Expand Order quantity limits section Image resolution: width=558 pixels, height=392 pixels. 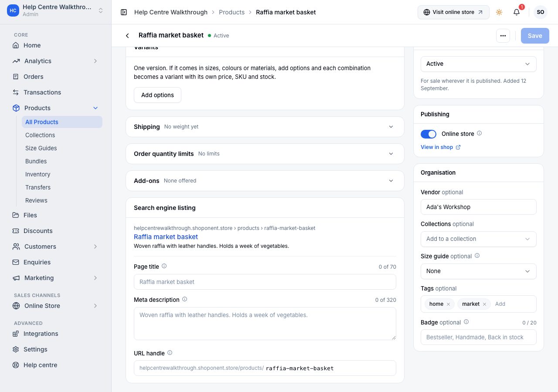pos(265,154)
